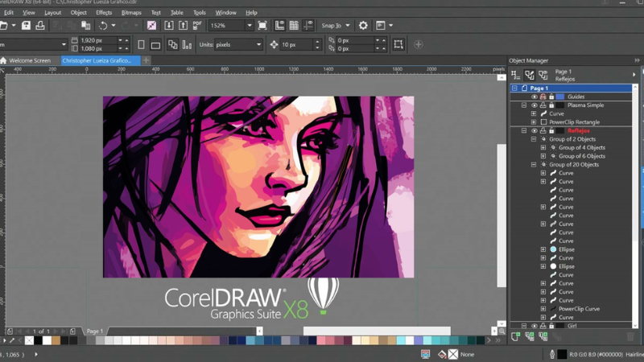The width and height of the screenshot is (644, 362).
Task: Hide the Plasma Simple layer with eye icon
Action: (x=534, y=105)
